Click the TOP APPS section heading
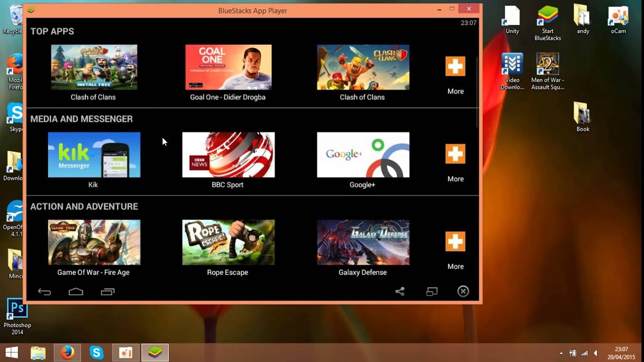The image size is (644, 362). pos(52,31)
